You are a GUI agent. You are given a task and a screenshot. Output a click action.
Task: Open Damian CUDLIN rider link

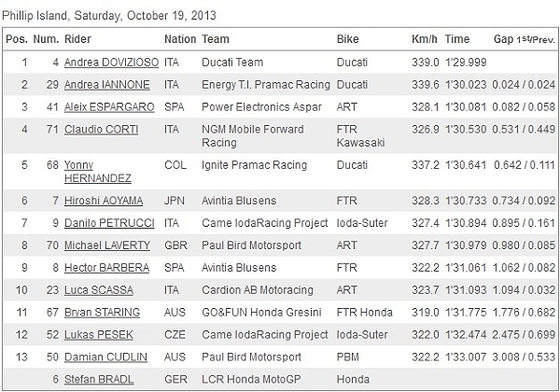(101, 357)
